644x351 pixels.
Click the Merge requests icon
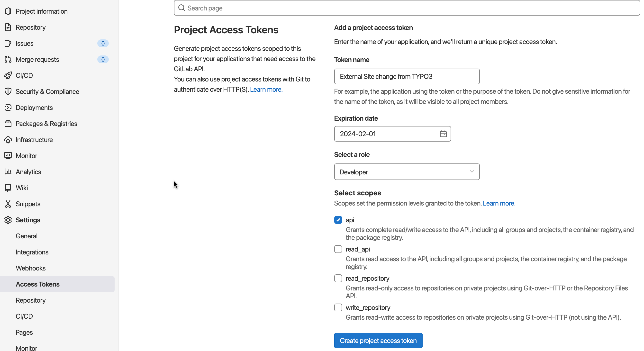tap(8, 60)
